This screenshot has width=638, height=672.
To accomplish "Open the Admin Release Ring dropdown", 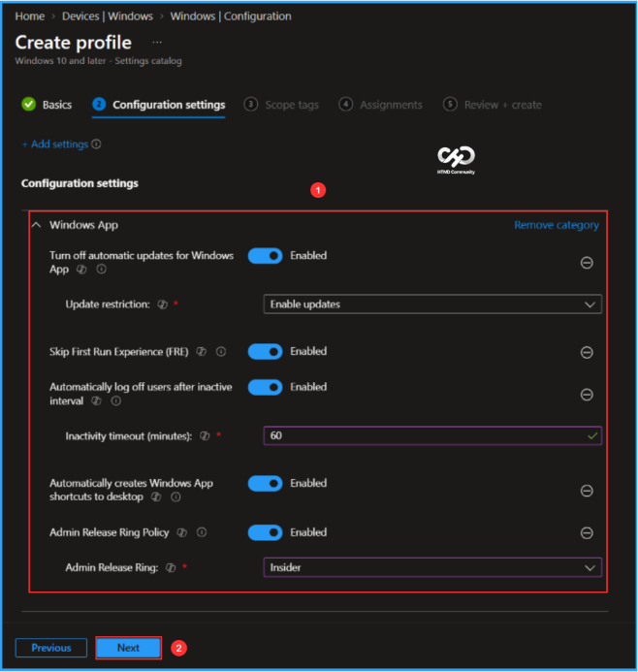I will 432,567.
